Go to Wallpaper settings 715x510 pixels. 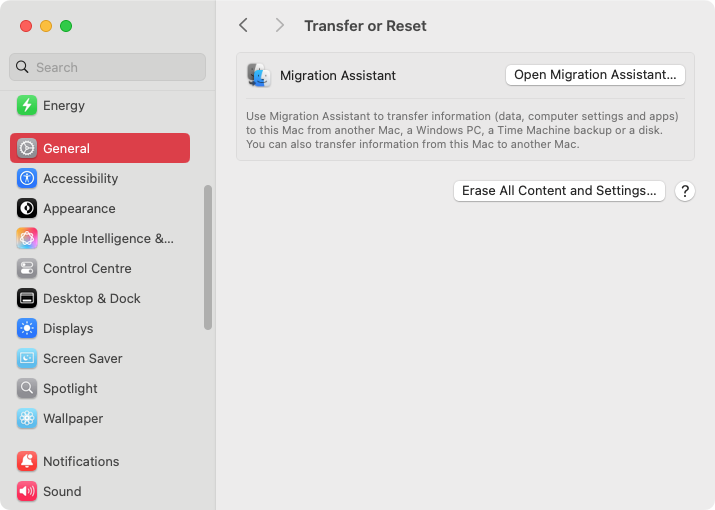click(100, 419)
